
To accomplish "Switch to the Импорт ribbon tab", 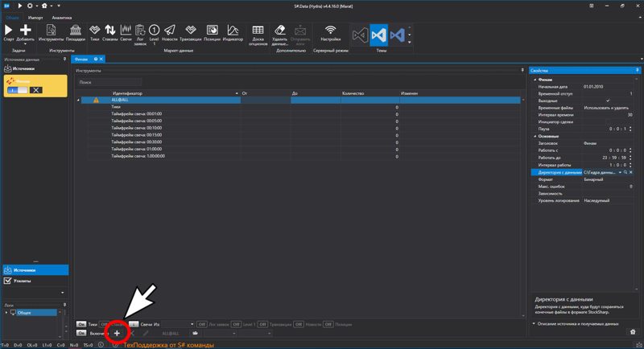I will tap(35, 18).
